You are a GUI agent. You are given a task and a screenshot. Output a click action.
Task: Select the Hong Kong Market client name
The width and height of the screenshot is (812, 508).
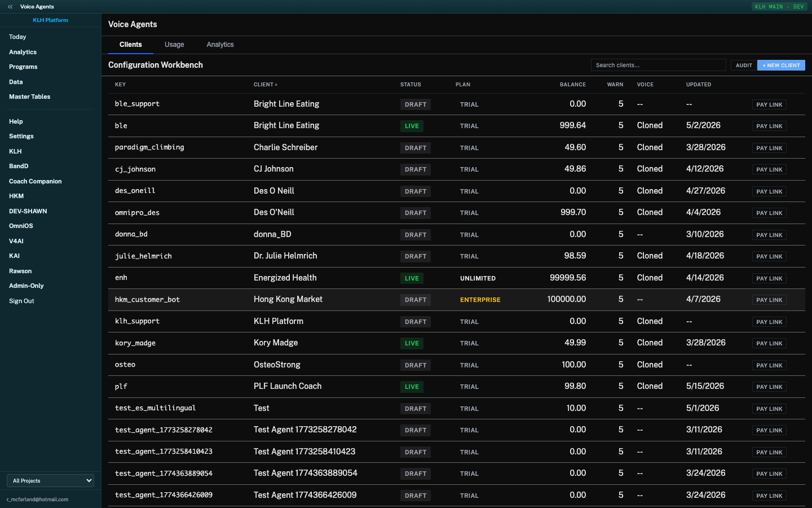(x=288, y=299)
